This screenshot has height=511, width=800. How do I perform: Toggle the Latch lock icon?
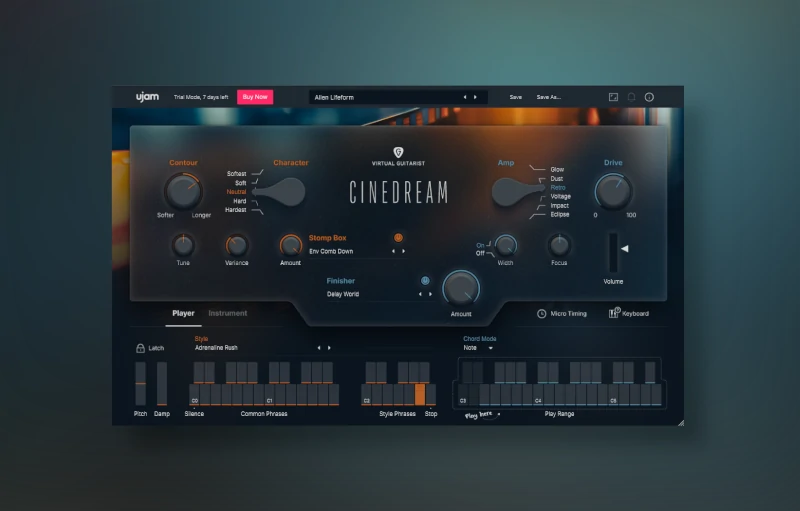(140, 348)
